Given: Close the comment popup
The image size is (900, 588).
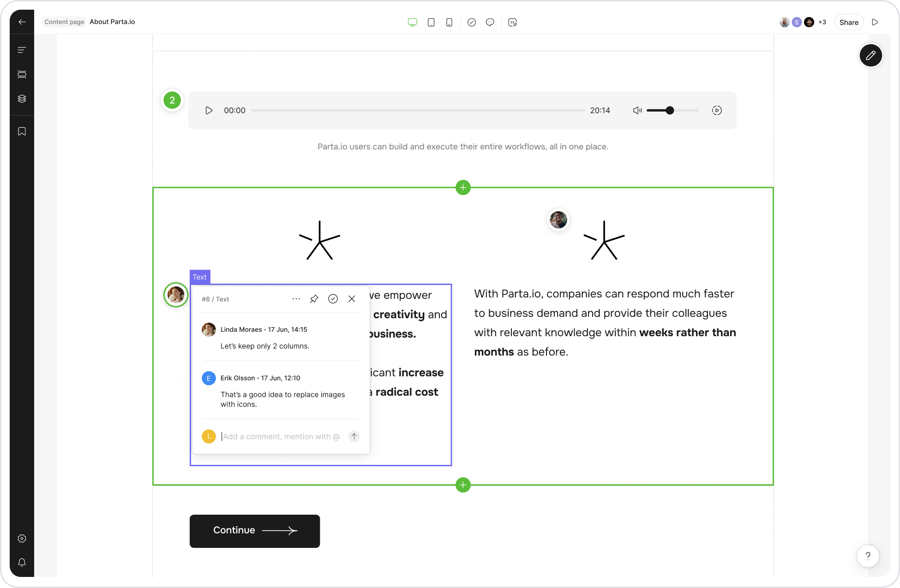Looking at the screenshot, I should coord(352,299).
